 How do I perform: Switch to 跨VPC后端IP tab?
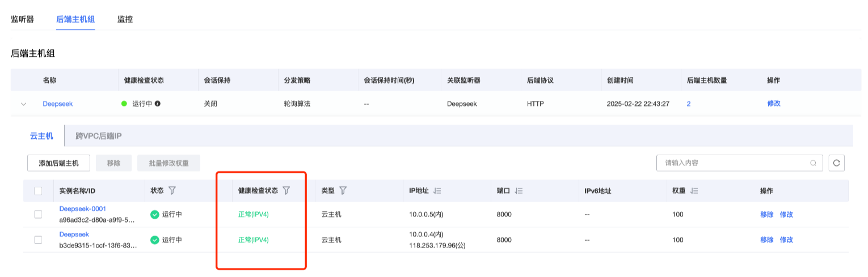(99, 136)
